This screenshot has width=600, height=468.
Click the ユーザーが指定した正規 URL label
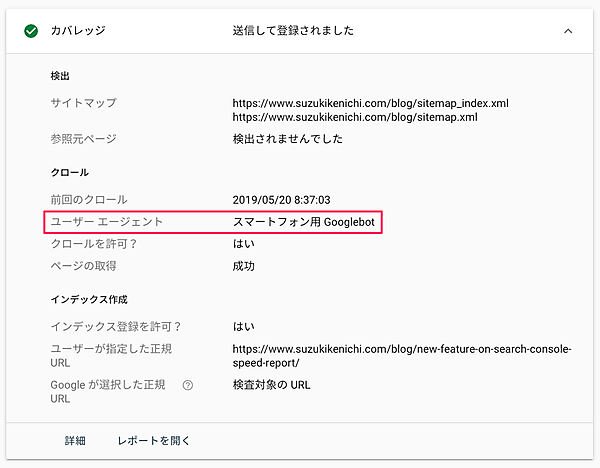[111, 356]
